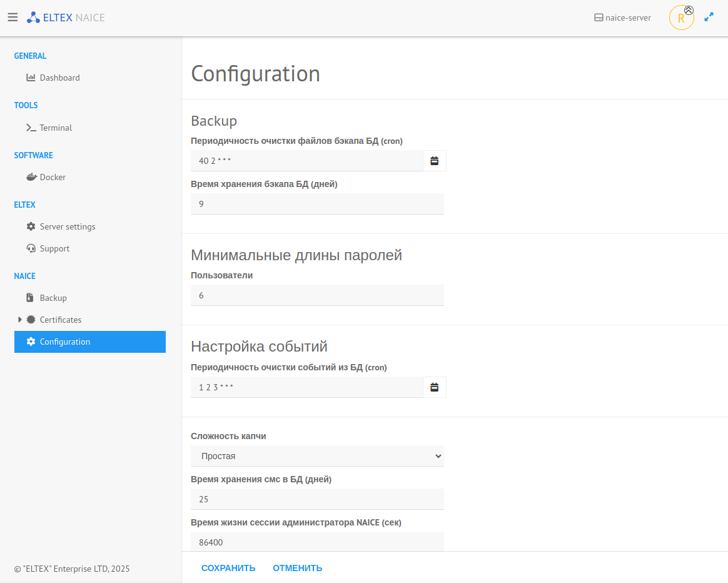The image size is (728, 583).
Task: Click the Docker whale icon
Action: 31,177
